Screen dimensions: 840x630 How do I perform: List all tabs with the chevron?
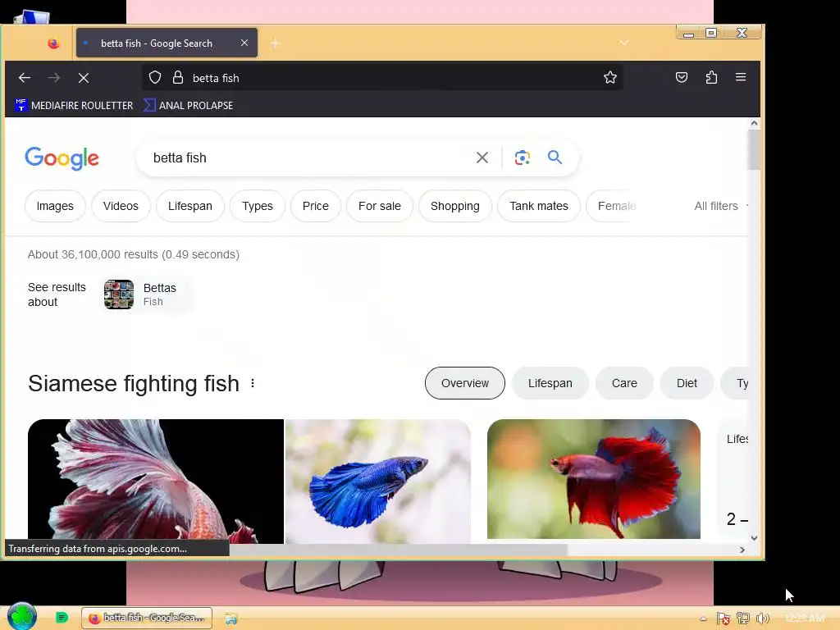[x=624, y=43]
